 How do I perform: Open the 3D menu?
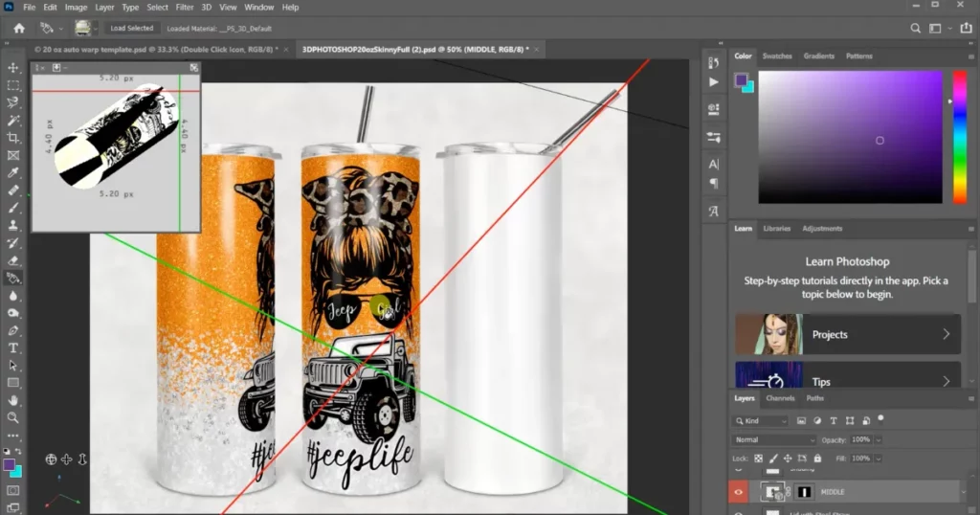(x=207, y=8)
